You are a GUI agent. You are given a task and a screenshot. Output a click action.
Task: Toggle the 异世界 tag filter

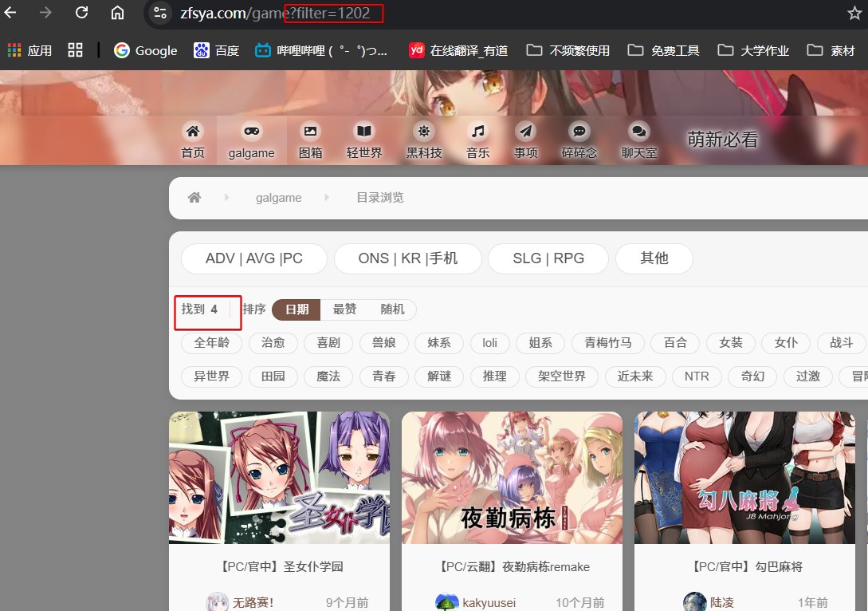(211, 376)
